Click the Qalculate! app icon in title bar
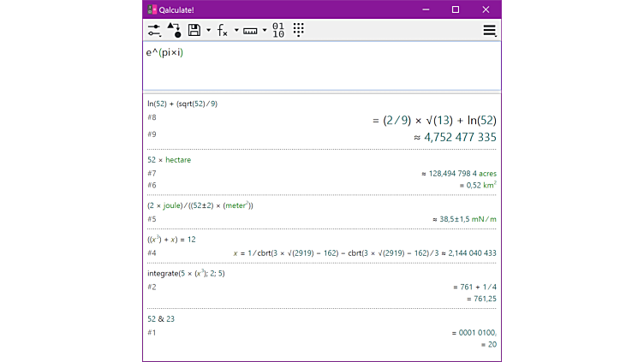 [152, 9]
